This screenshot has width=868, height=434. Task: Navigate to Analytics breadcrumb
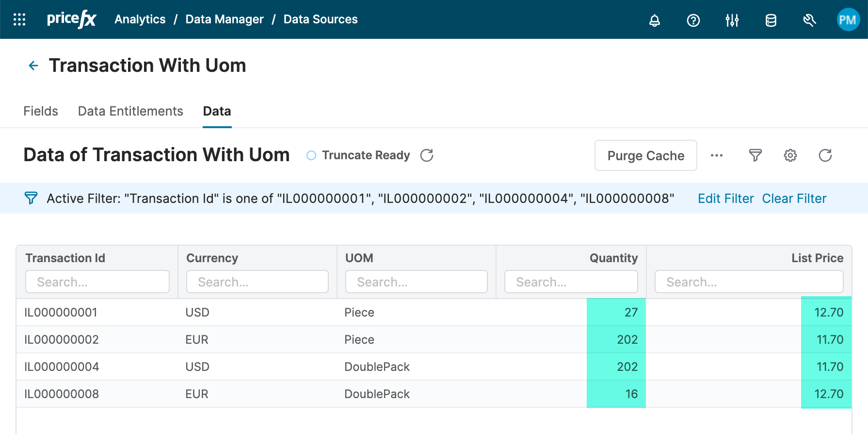pos(140,19)
